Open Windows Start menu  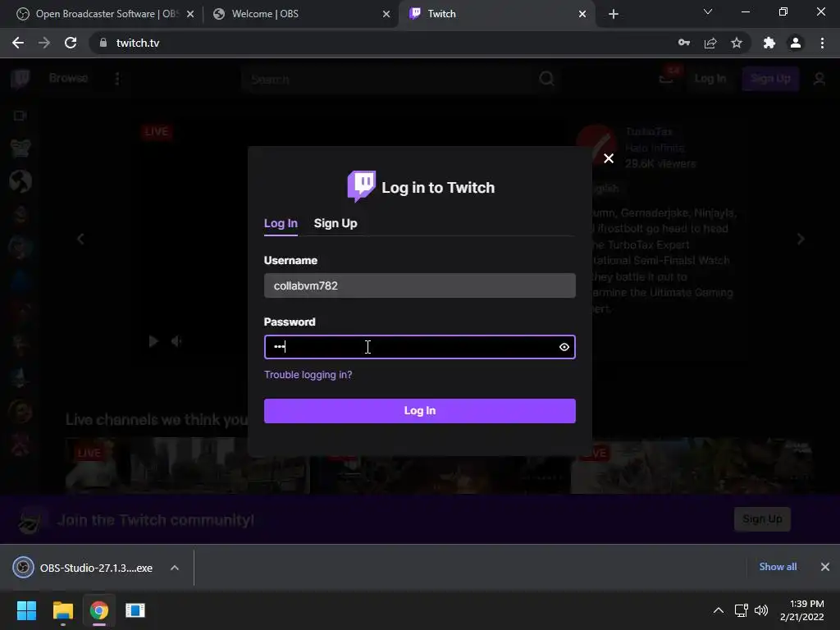26,610
